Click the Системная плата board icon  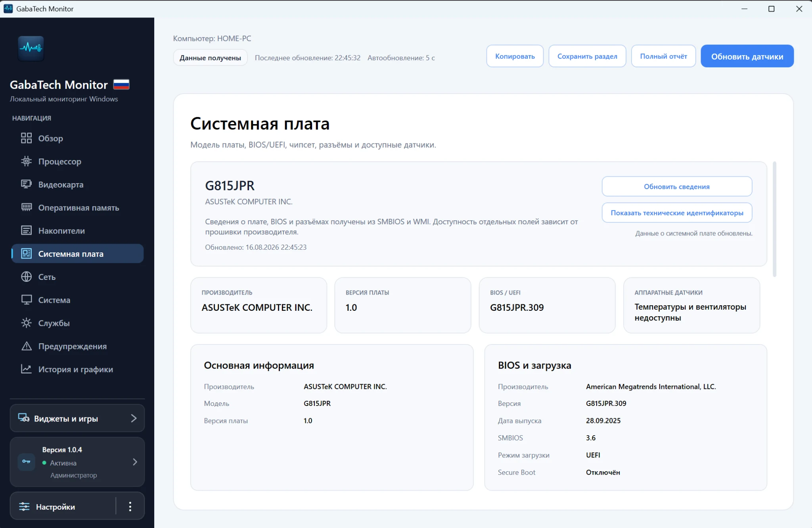pos(26,254)
